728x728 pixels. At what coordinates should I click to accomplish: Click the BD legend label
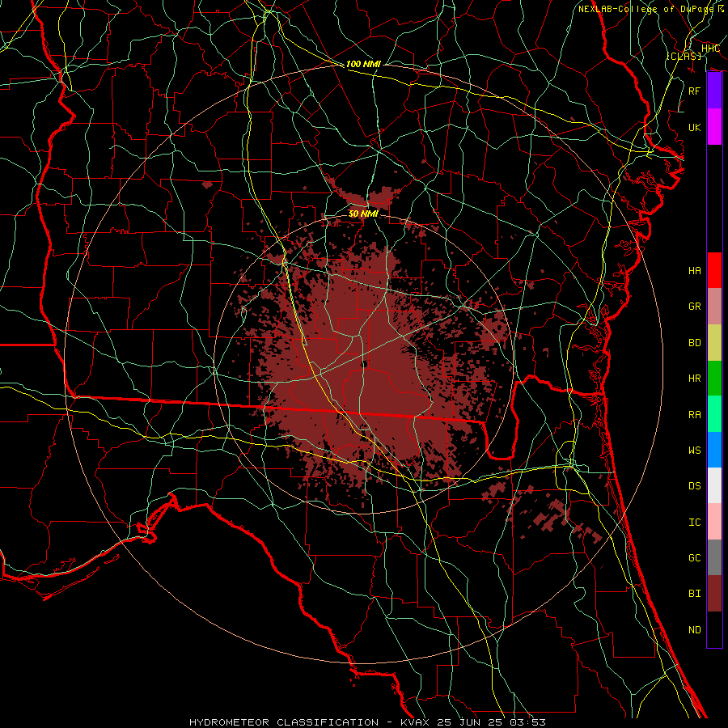tap(694, 343)
